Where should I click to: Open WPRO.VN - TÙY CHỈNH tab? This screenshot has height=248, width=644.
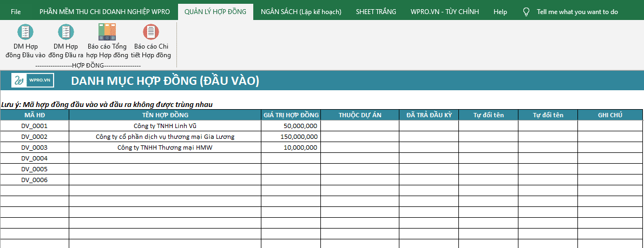[445, 11]
